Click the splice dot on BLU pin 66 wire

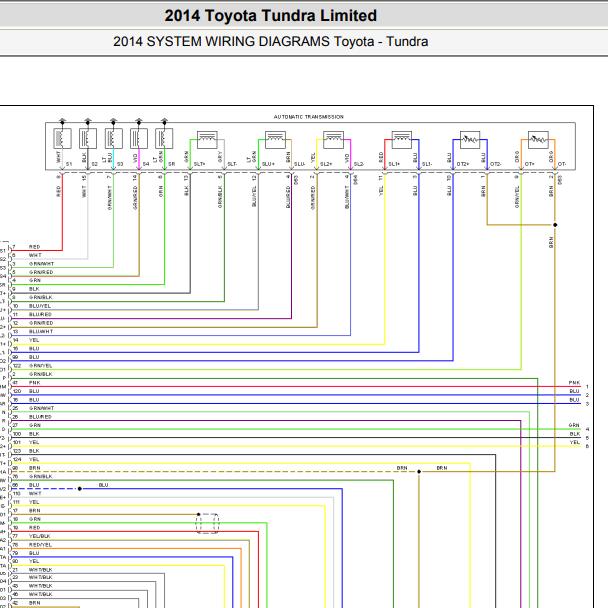coord(80,489)
